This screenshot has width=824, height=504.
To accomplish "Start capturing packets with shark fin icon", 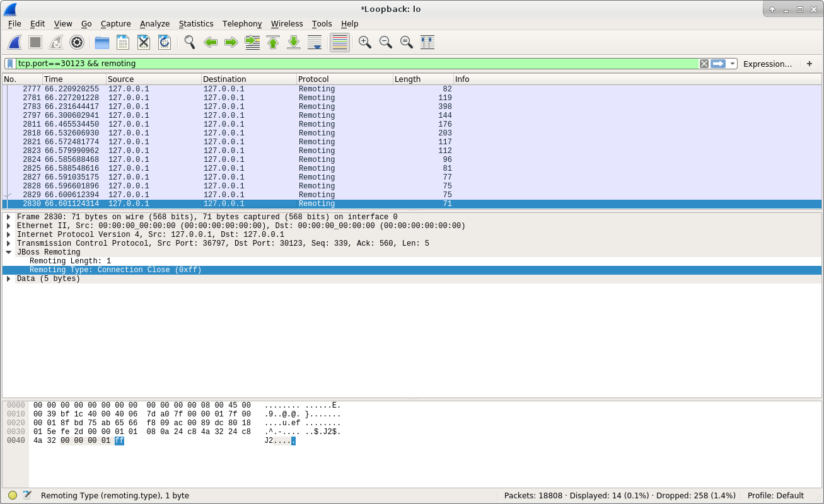I will coord(15,43).
